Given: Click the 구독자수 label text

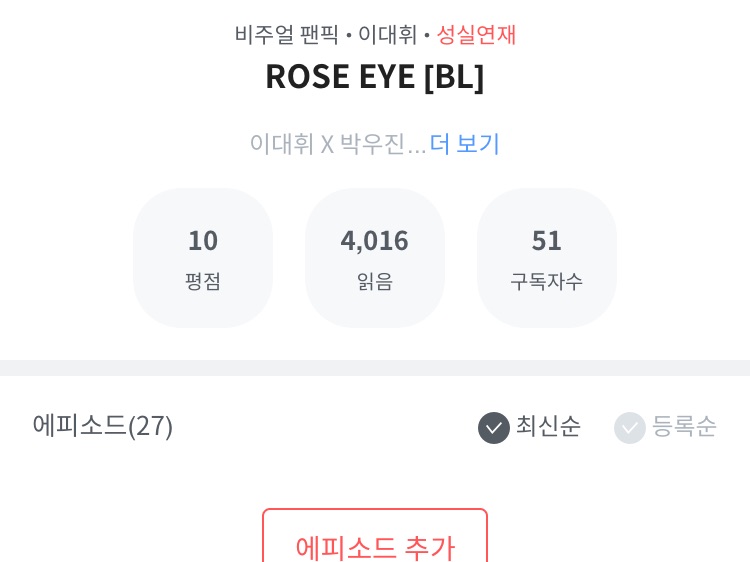Looking at the screenshot, I should (547, 281).
